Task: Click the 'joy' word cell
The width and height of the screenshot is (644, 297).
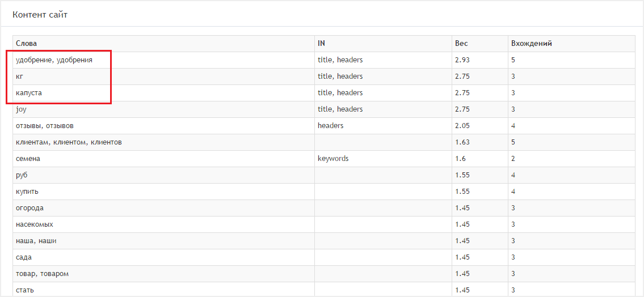Action: 21,109
